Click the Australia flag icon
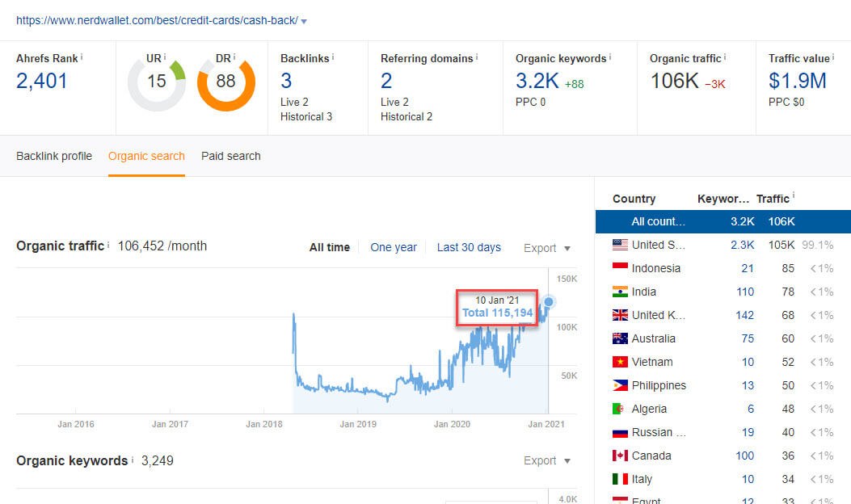Screen dimensions: 851x504 tap(620, 338)
